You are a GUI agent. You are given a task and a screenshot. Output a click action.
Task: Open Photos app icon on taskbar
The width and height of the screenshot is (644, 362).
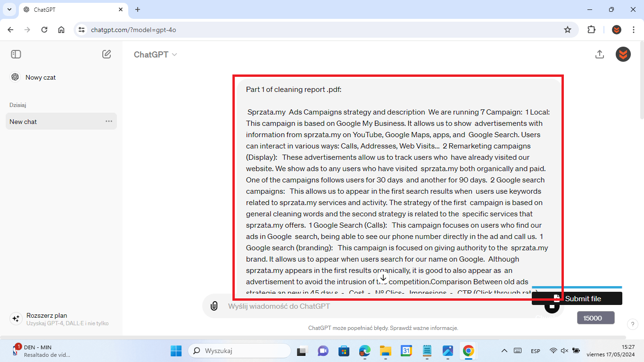click(x=447, y=351)
